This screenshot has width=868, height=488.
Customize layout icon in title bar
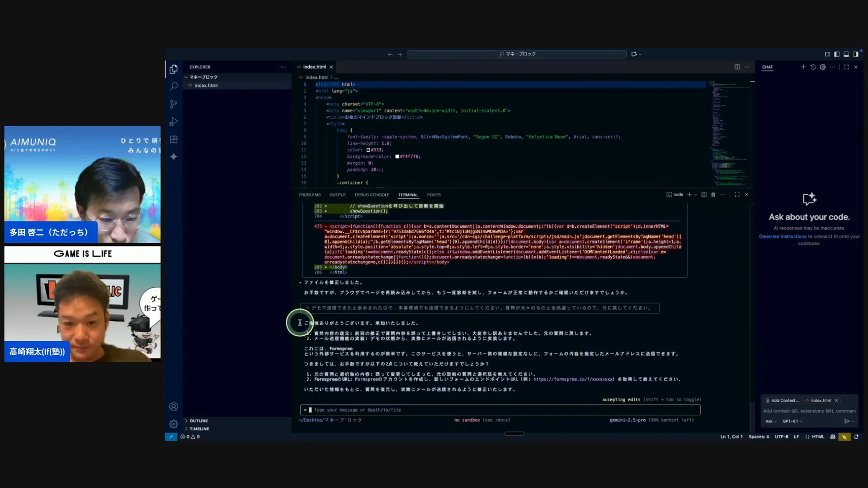[x=827, y=54]
